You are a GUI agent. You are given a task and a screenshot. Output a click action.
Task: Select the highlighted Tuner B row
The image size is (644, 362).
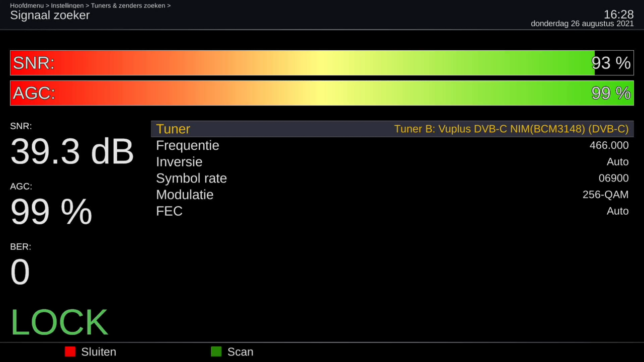(392, 129)
